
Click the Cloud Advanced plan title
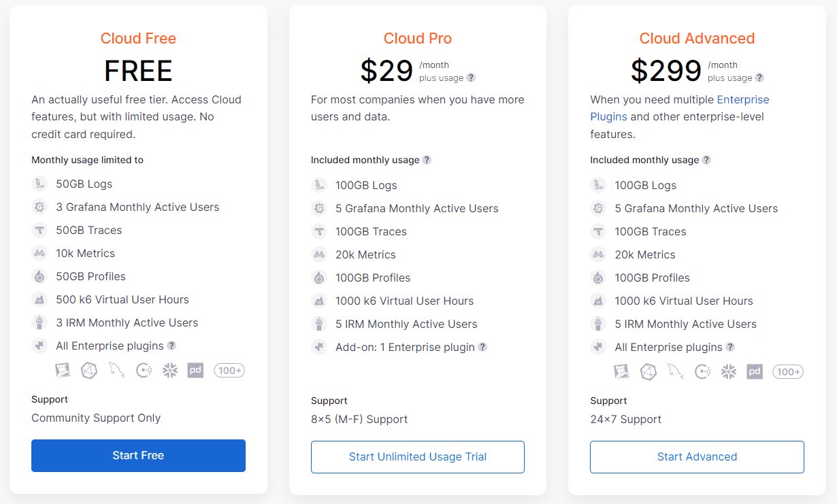[697, 39]
